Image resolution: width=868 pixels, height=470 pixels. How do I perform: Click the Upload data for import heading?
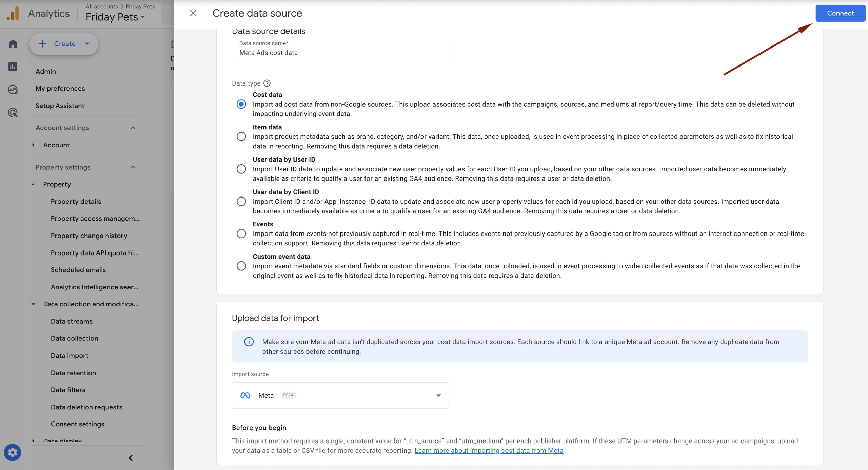click(275, 318)
